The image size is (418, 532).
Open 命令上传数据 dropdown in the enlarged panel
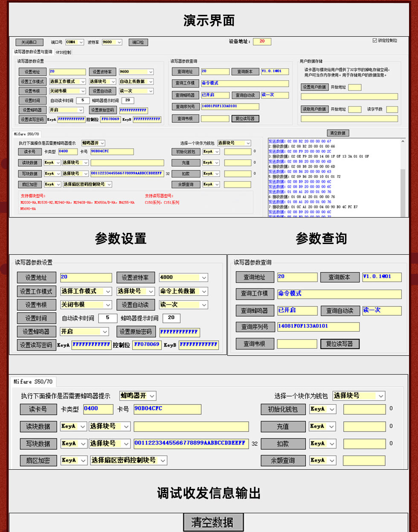183,291
